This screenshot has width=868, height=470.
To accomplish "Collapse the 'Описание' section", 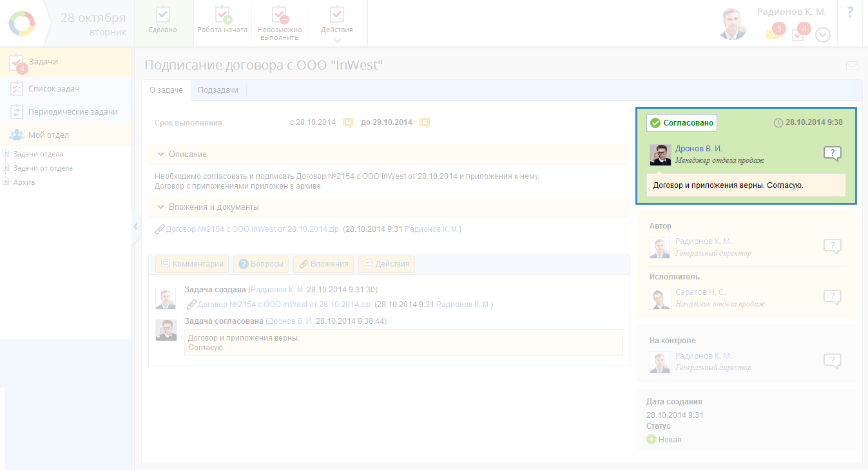I will point(161,155).
